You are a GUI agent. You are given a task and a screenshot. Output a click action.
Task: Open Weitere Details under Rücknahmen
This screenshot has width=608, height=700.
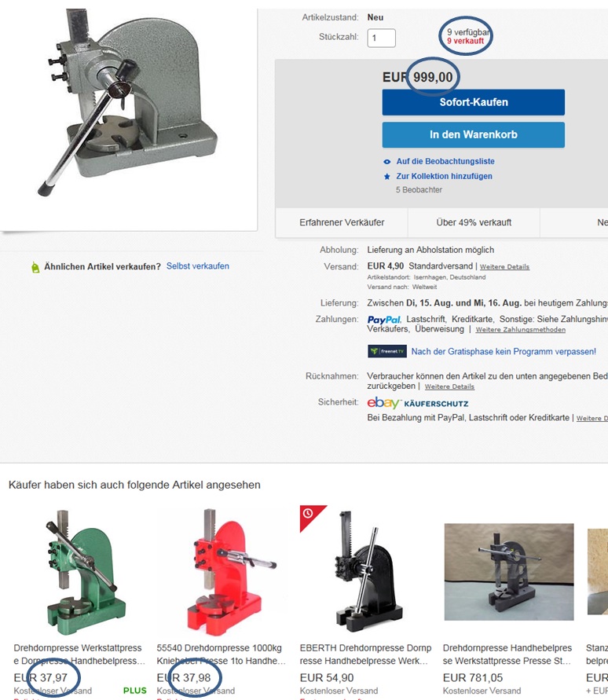(449, 387)
